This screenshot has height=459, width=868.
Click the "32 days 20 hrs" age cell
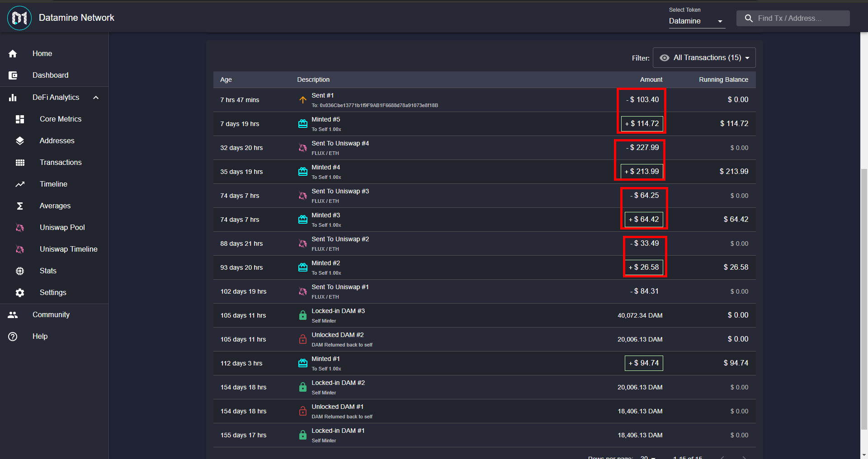[241, 148]
